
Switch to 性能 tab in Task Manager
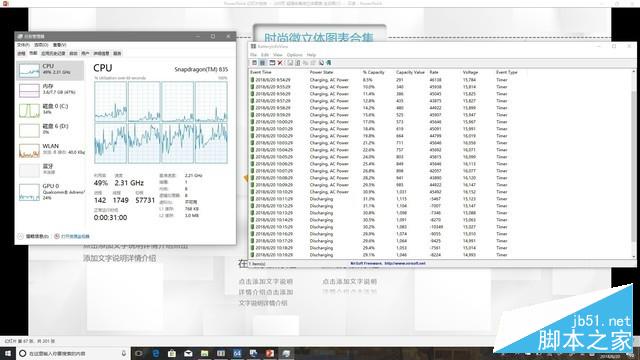[x=33, y=53]
